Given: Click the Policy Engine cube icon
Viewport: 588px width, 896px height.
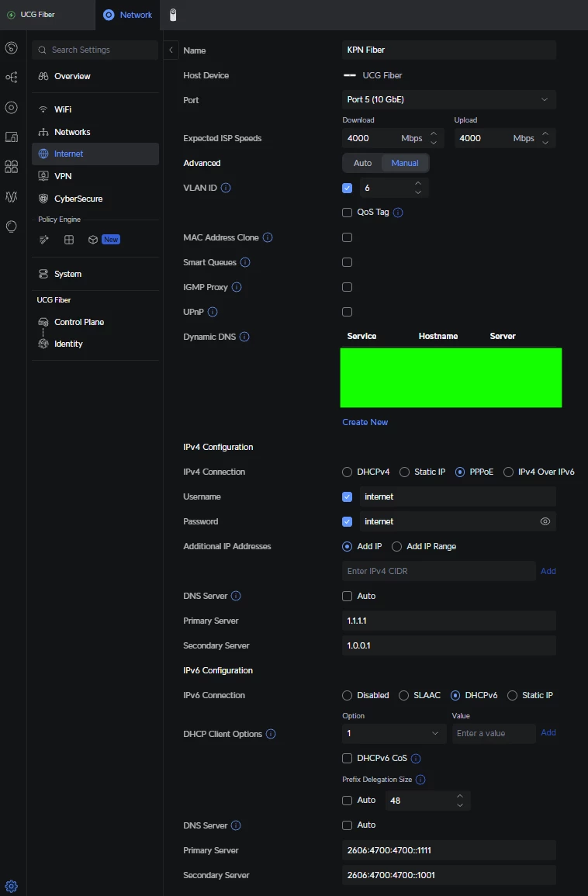Looking at the screenshot, I should coord(93,240).
